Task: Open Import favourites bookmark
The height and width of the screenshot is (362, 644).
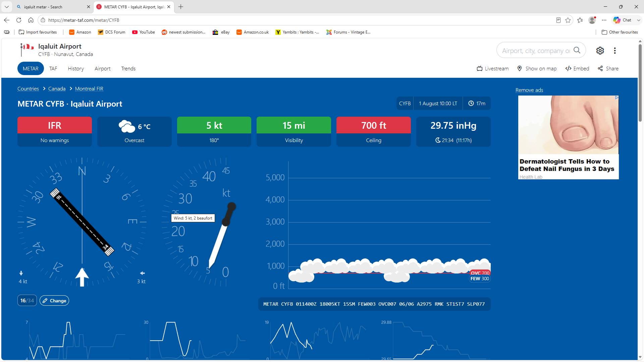Action: click(x=38, y=32)
